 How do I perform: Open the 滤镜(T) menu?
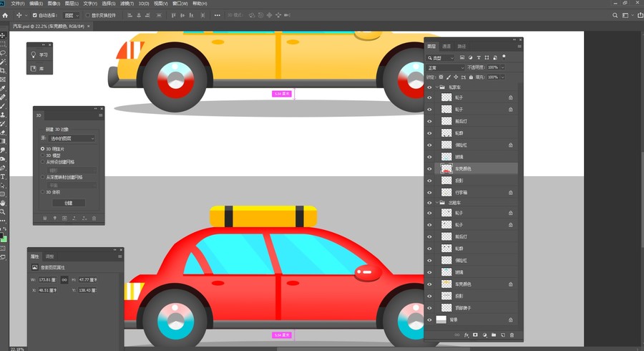tap(127, 4)
